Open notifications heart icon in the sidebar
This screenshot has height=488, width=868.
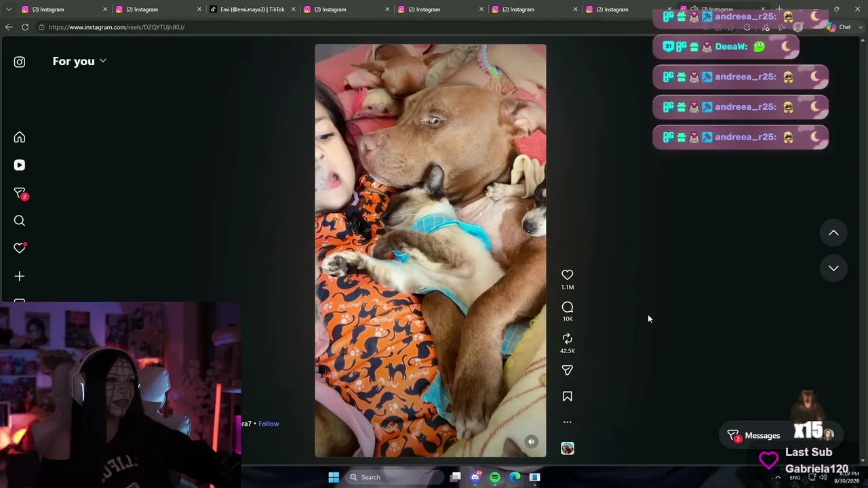coord(20,248)
